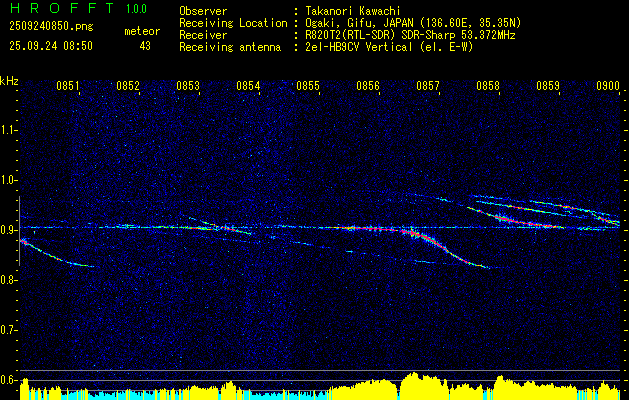The height and width of the screenshot is (400, 629).
Task: Click the 0.7 frequency axis label
Action: coord(8,330)
